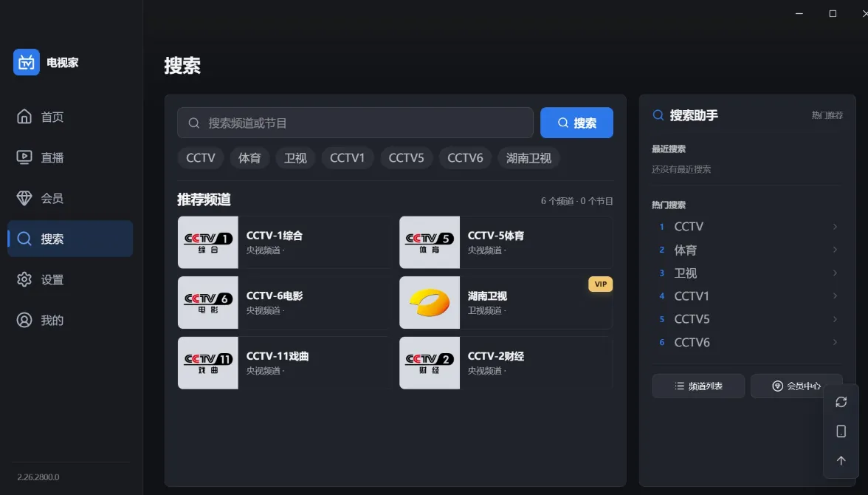
Task: Select the CCTV6 quick filter tag
Action: (465, 158)
